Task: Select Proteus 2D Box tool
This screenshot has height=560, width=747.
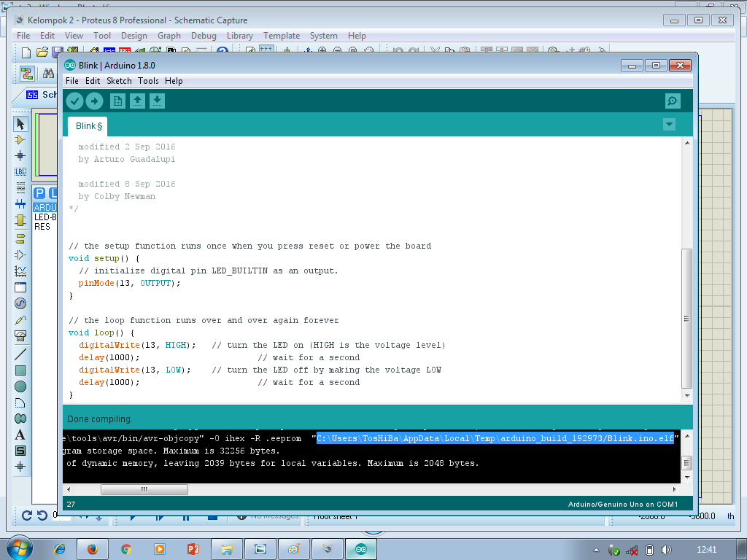Action: pos(20,370)
